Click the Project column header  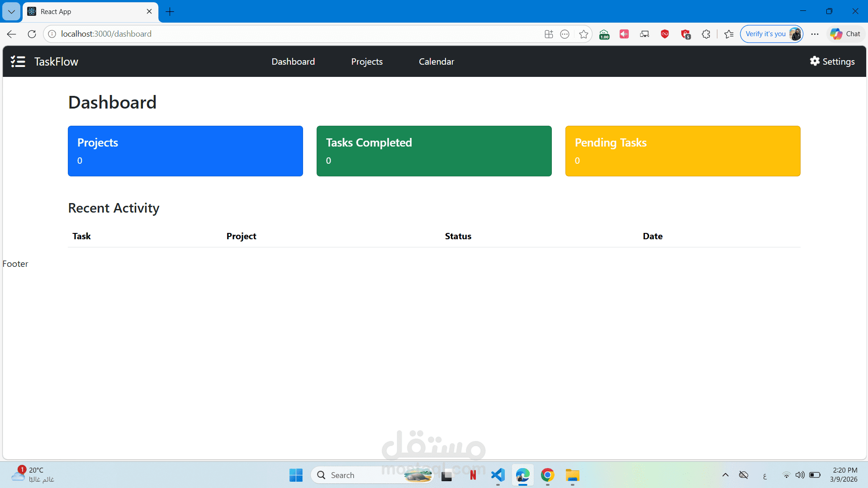241,236
